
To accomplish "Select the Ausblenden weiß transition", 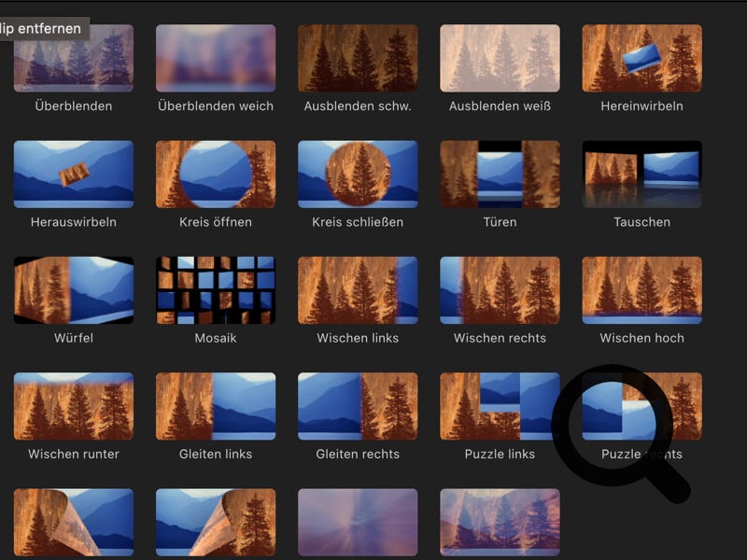I will click(x=500, y=58).
